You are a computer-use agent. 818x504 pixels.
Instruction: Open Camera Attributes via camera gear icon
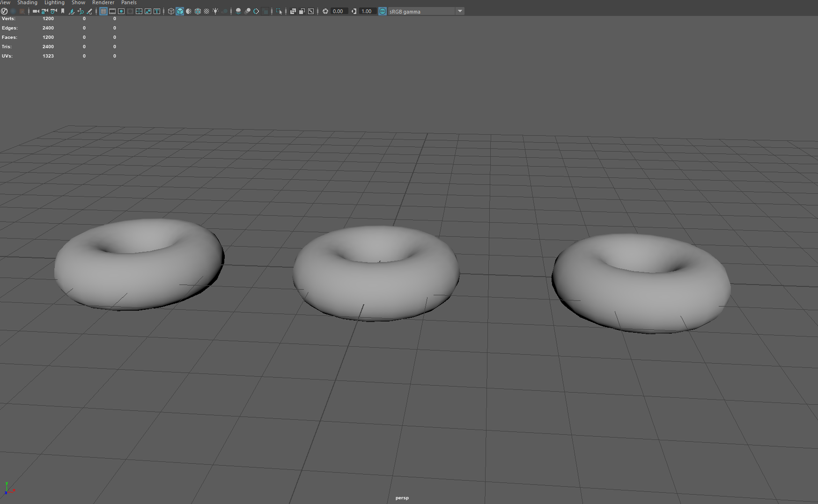coord(53,11)
